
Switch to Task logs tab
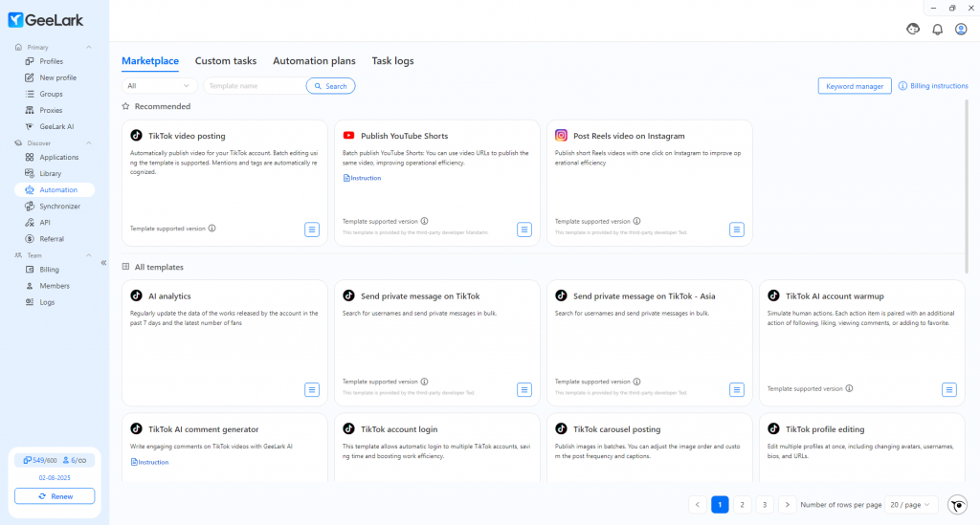point(392,60)
